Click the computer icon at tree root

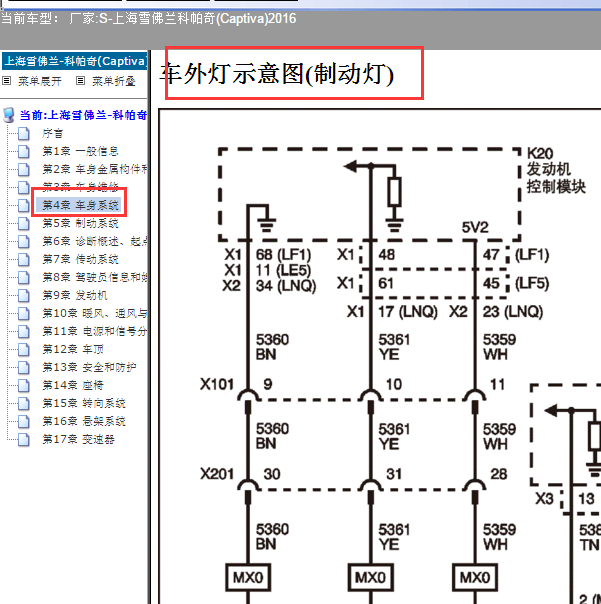pos(8,115)
